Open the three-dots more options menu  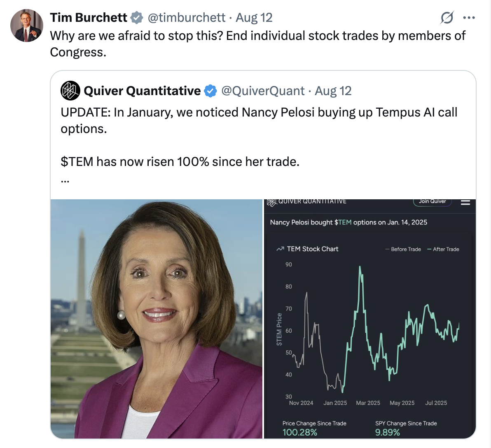point(469,18)
